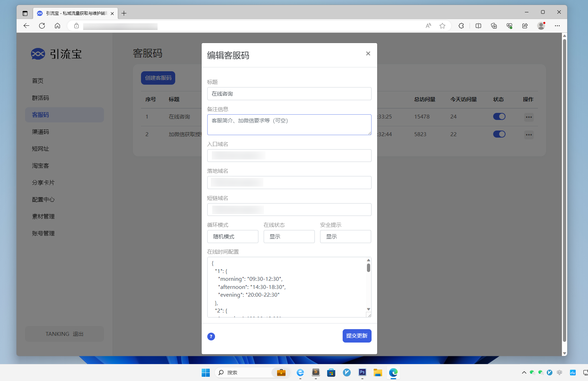
Task: Select the 素材管理 sidebar icon entry
Action: pyautogui.click(x=43, y=216)
